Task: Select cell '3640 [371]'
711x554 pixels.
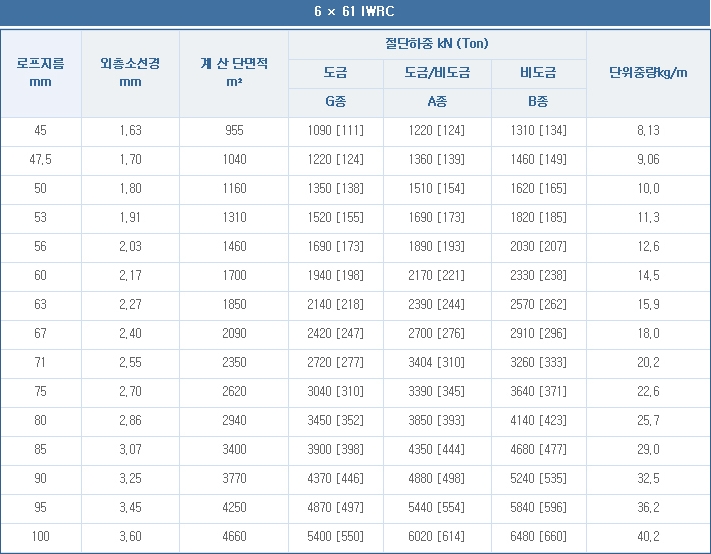Action: 538,391
